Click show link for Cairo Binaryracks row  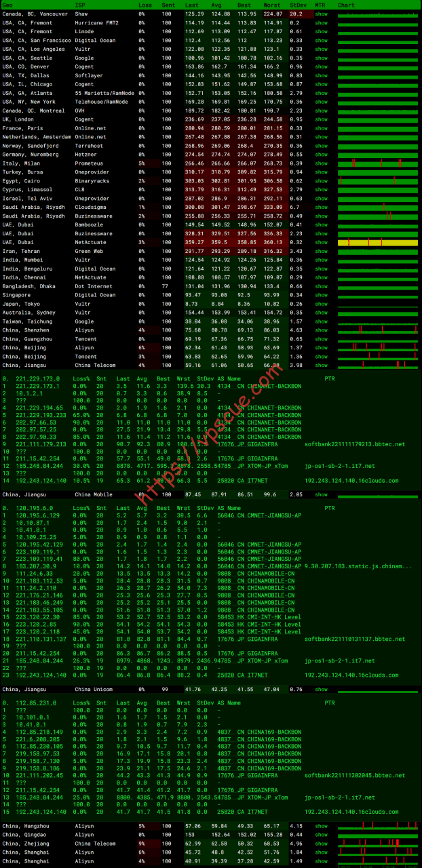[x=321, y=181]
